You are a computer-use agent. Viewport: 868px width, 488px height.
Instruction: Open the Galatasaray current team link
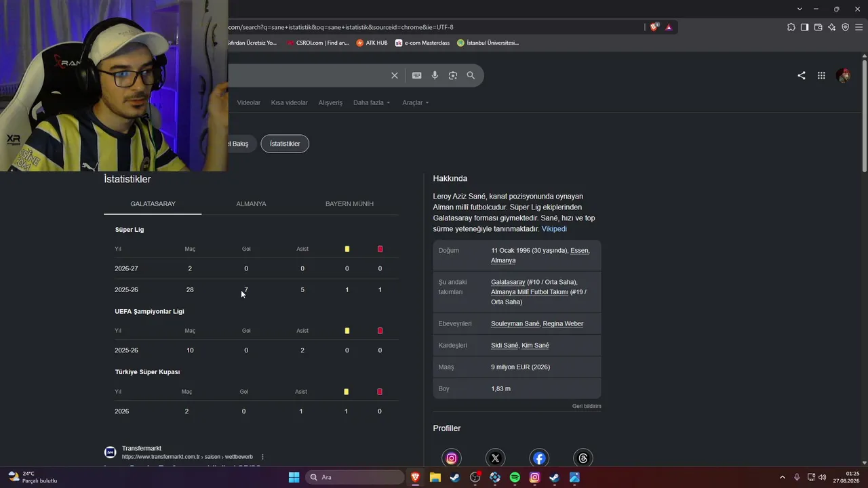(508, 282)
